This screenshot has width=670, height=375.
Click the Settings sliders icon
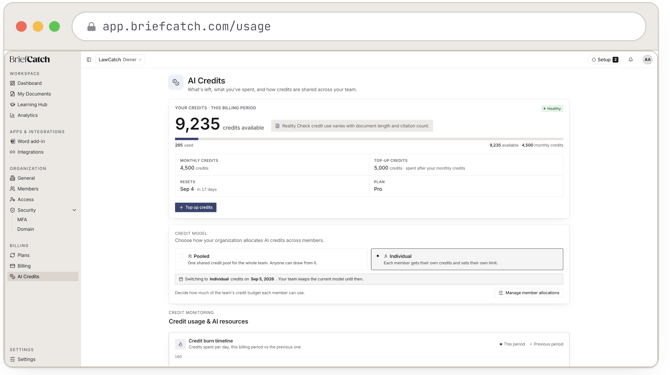click(x=12, y=360)
